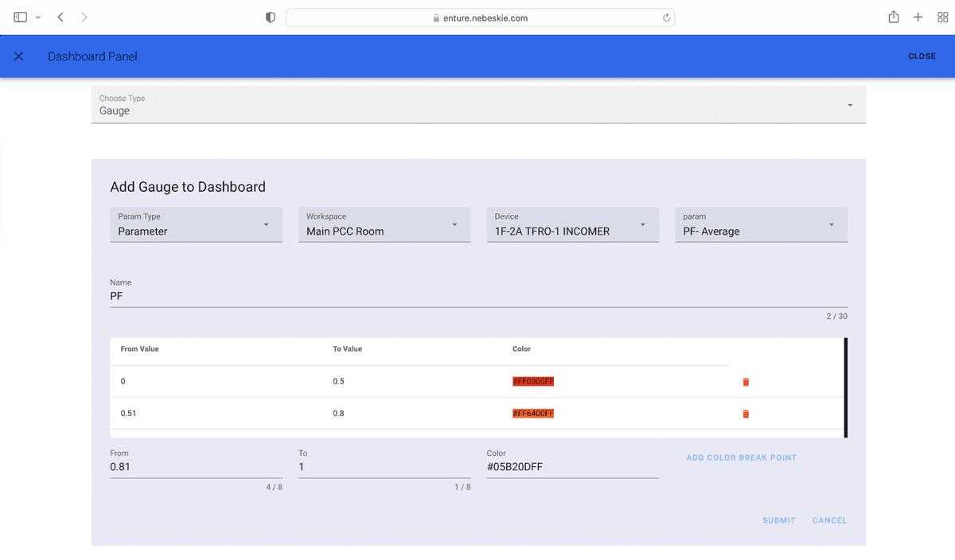The height and width of the screenshot is (560, 955).
Task: Add a new color break point
Action: coord(741,457)
